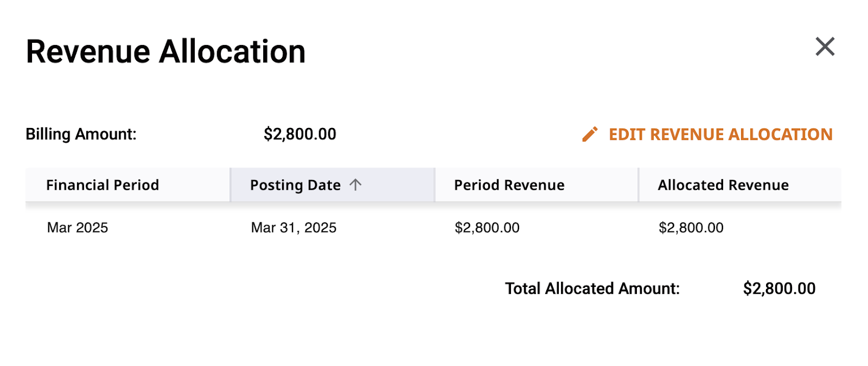Click divider between Financial Period and Posting Date
868x366 pixels.
[x=230, y=185]
